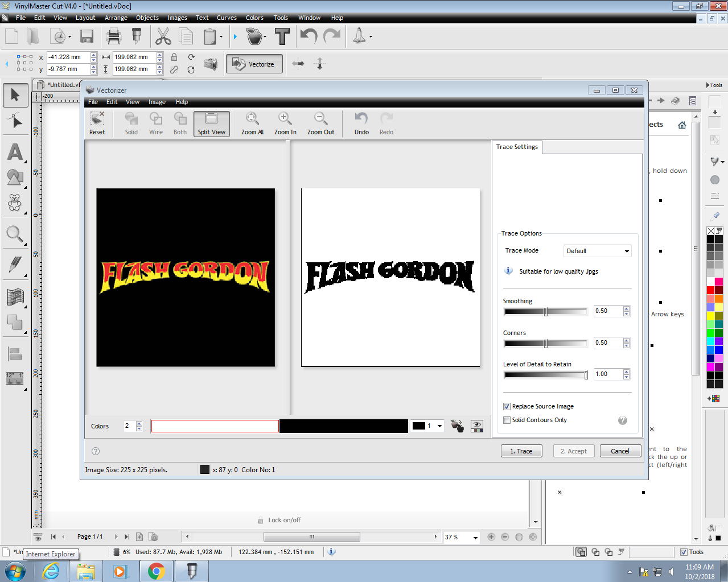Viewport: 728px width, 582px height.
Task: Open the Vectorizer View menu
Action: point(133,102)
